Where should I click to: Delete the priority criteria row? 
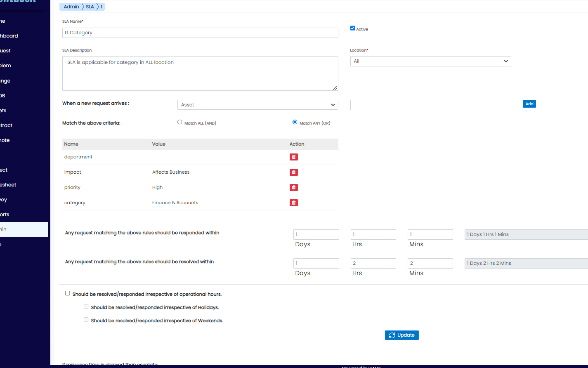point(294,187)
